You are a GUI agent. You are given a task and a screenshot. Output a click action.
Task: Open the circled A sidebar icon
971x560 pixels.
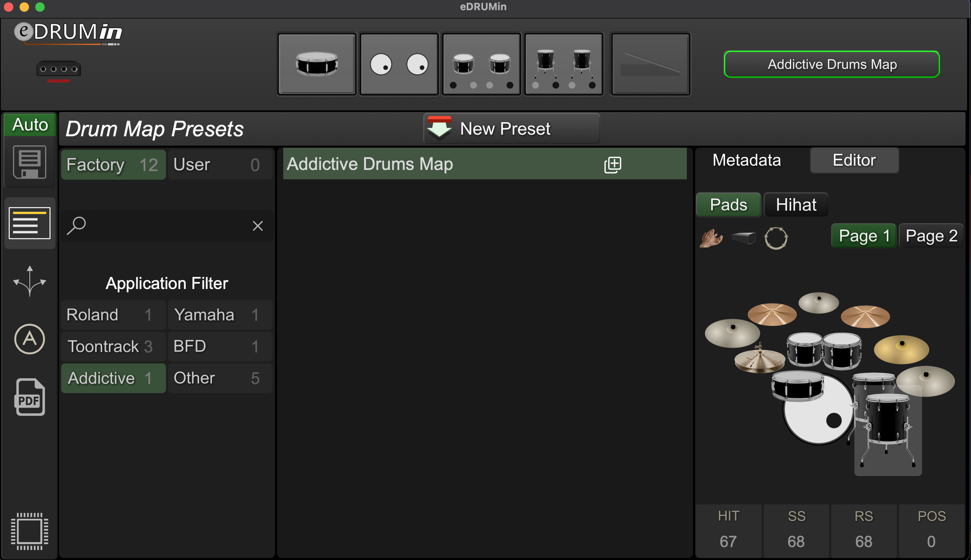click(29, 339)
